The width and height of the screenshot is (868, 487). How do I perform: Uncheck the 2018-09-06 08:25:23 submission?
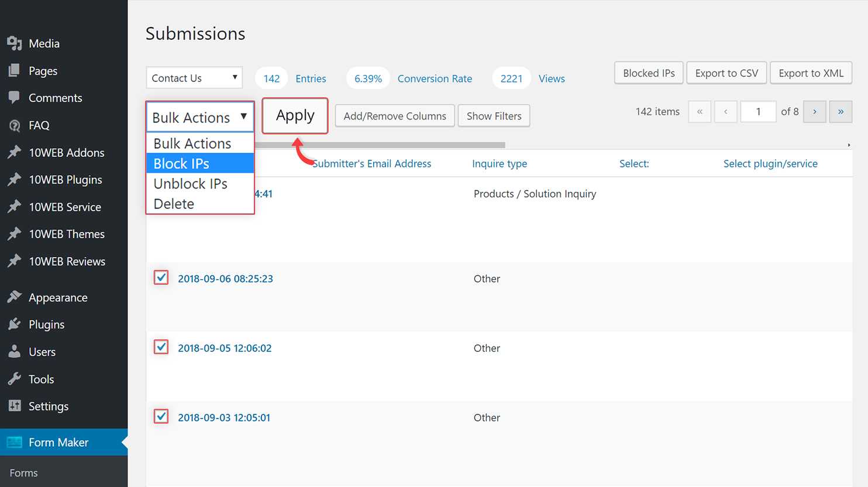[x=161, y=277]
